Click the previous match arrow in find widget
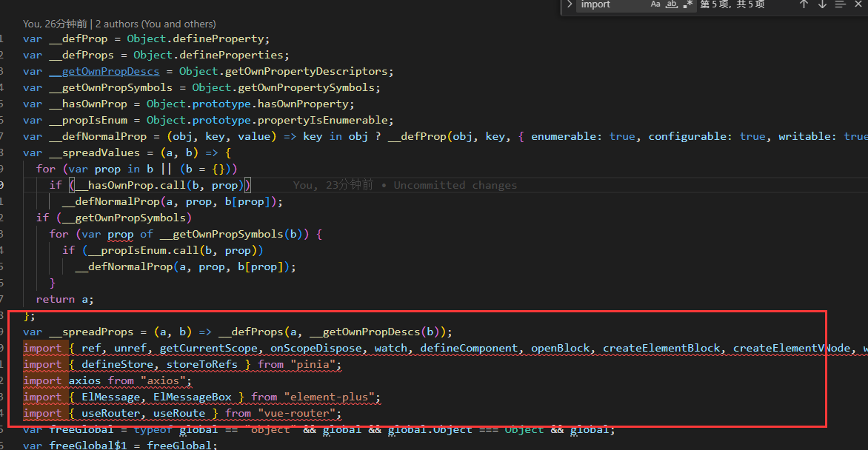The width and height of the screenshot is (868, 450). [x=804, y=5]
